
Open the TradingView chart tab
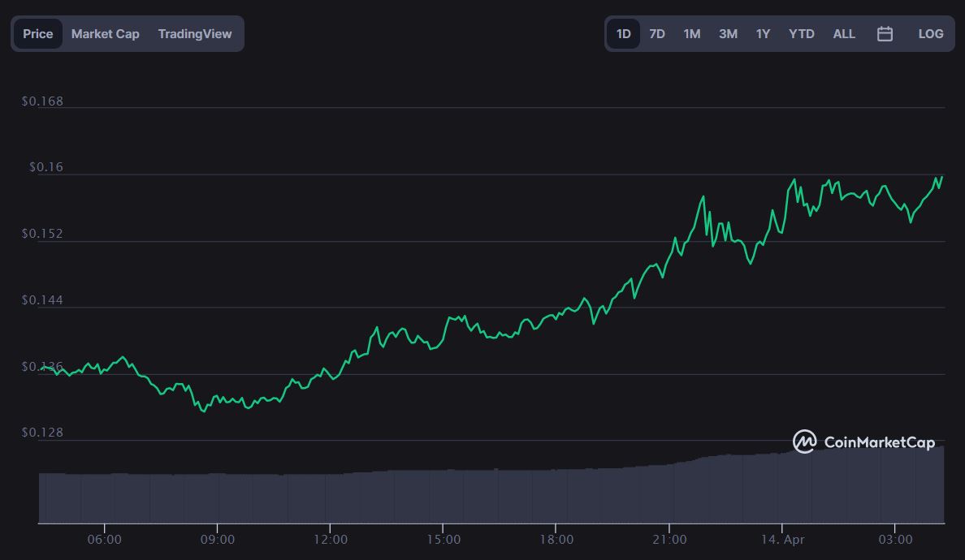click(195, 33)
